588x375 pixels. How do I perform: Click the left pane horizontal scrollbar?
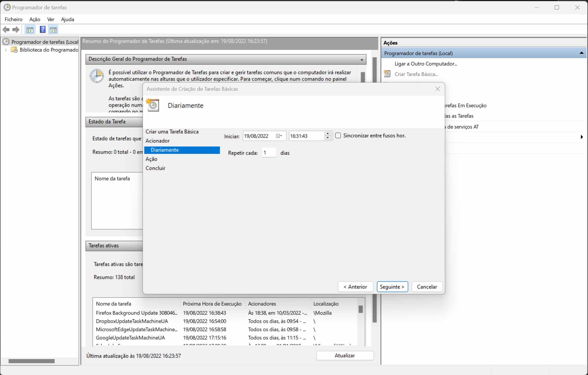31,361
